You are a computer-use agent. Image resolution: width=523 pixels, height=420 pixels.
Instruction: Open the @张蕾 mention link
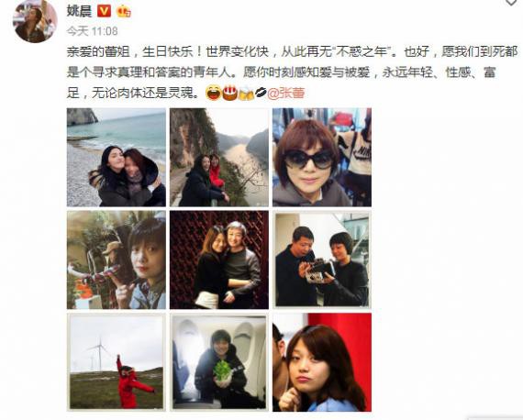tap(286, 93)
